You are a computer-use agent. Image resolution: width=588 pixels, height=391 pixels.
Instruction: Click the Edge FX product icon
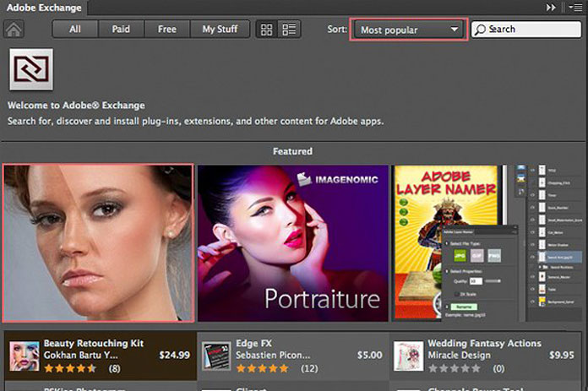click(215, 356)
